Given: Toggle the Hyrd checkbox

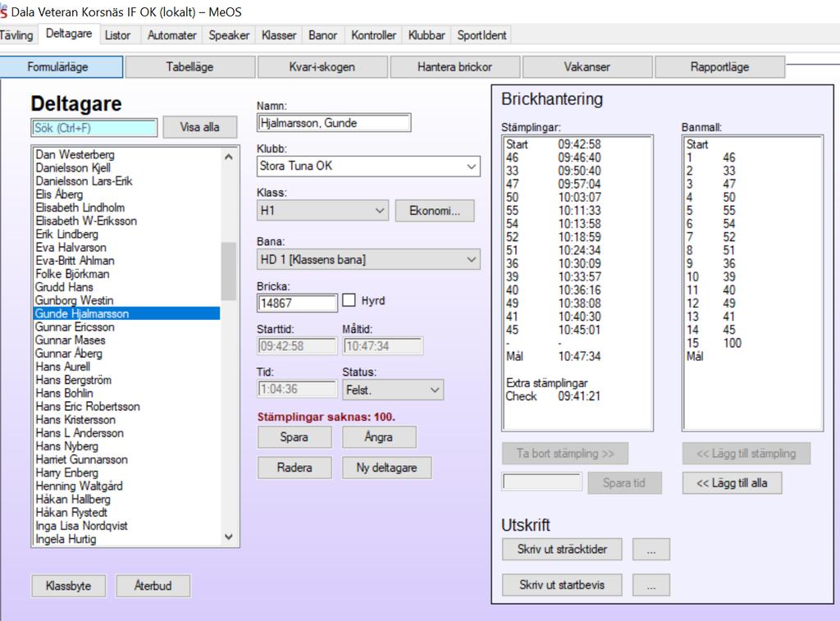Looking at the screenshot, I should (x=349, y=300).
